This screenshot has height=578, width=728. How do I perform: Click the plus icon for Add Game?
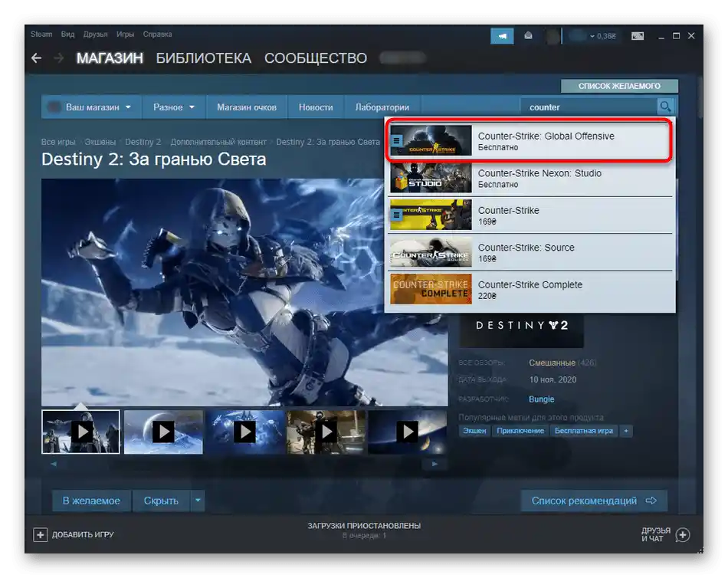click(41, 535)
